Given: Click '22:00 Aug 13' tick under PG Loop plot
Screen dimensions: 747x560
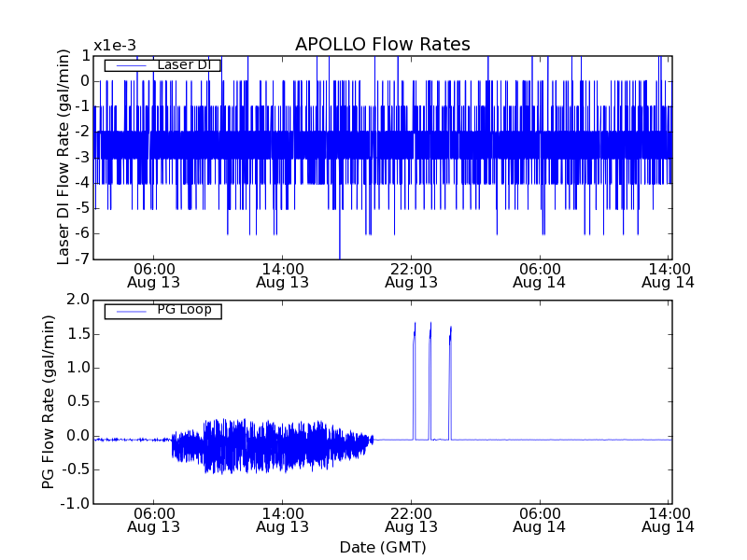Looking at the screenshot, I should [x=411, y=521].
